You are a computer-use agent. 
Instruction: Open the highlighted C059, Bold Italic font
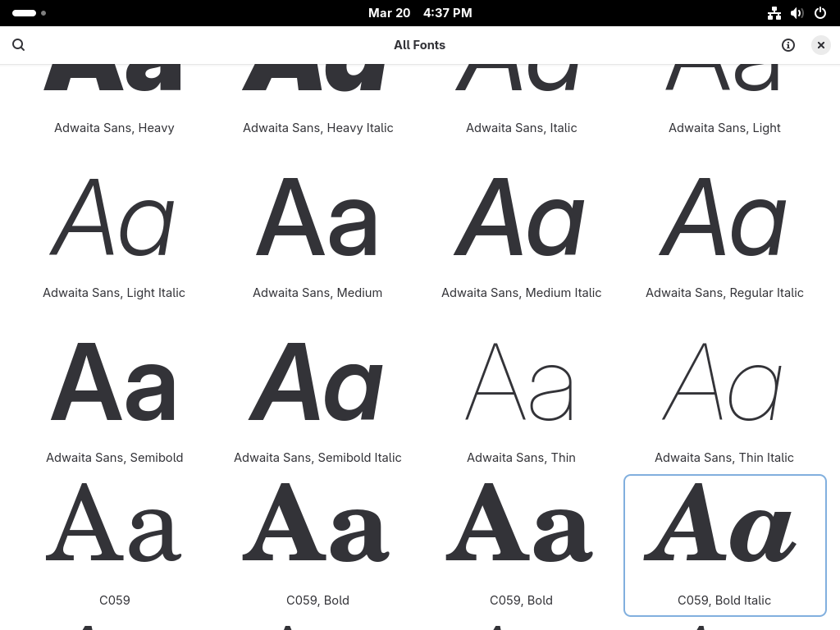[725, 546]
